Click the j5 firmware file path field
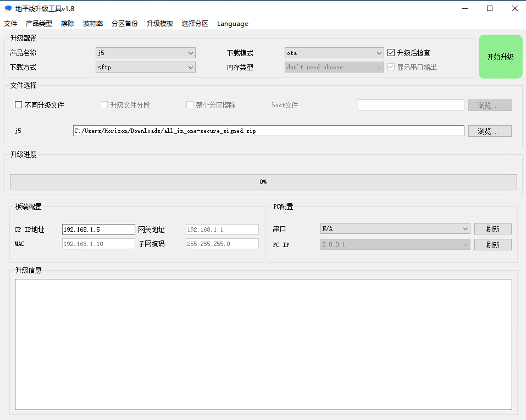This screenshot has height=420, width=526. 268,131
